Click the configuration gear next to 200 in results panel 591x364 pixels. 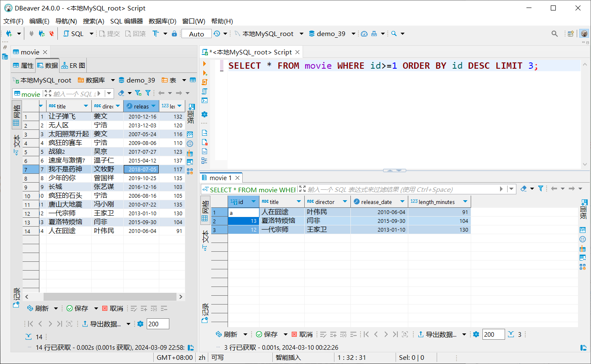(476, 334)
